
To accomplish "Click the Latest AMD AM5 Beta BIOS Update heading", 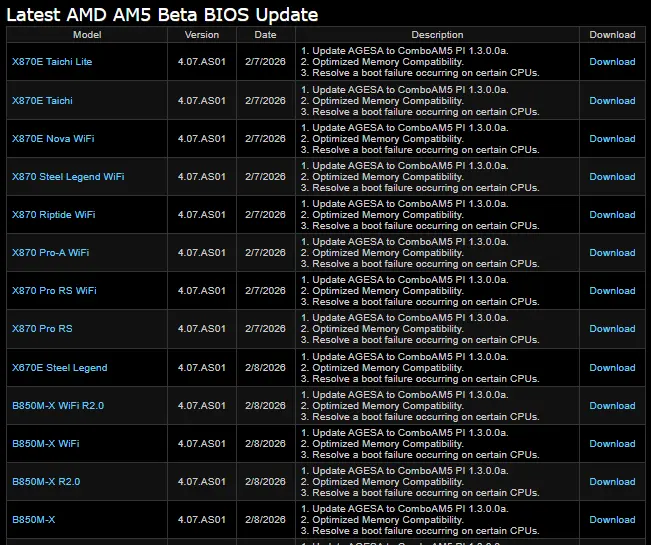I will (x=162, y=15).
